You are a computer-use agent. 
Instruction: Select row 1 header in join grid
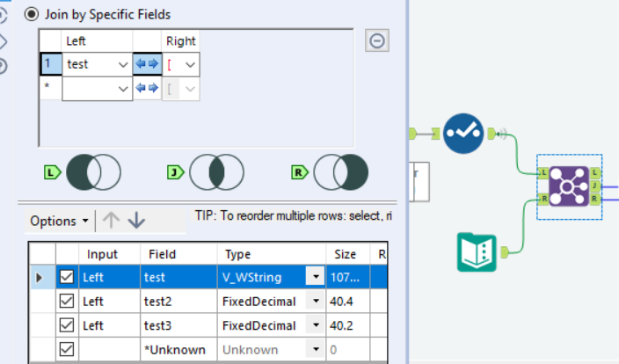(x=50, y=63)
